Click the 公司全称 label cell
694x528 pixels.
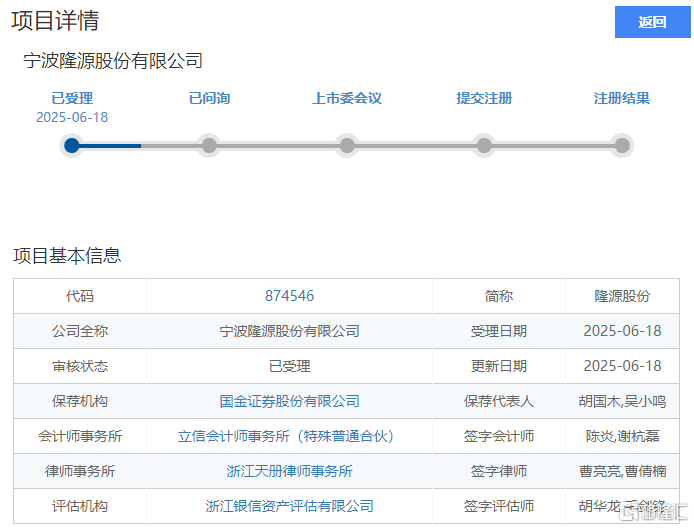(80, 331)
